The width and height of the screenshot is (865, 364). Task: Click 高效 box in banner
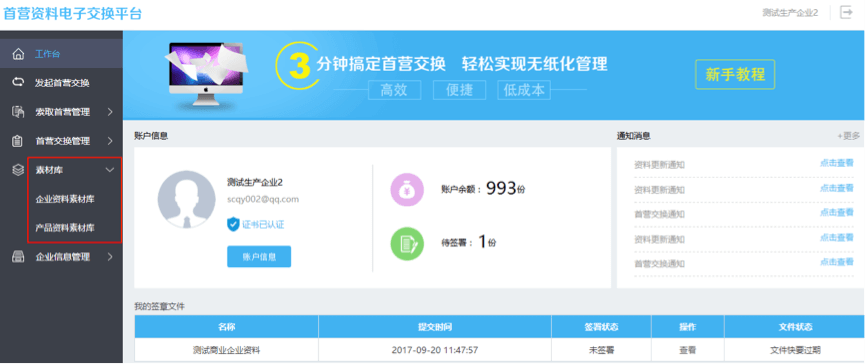(394, 90)
